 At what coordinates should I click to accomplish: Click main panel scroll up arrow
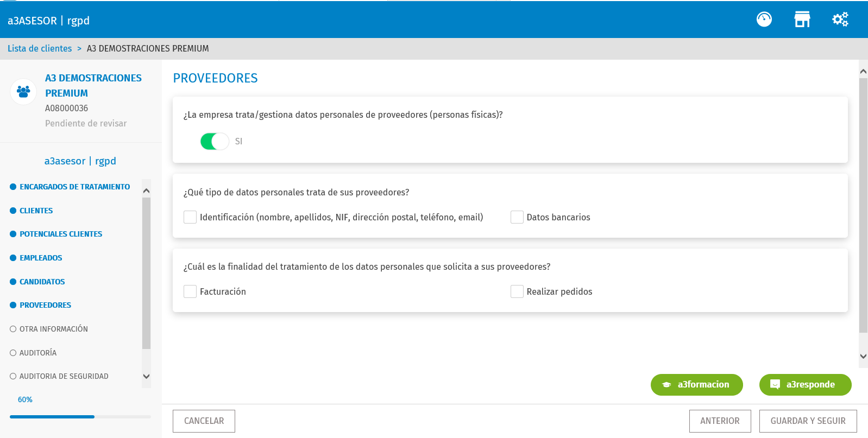[x=863, y=71]
